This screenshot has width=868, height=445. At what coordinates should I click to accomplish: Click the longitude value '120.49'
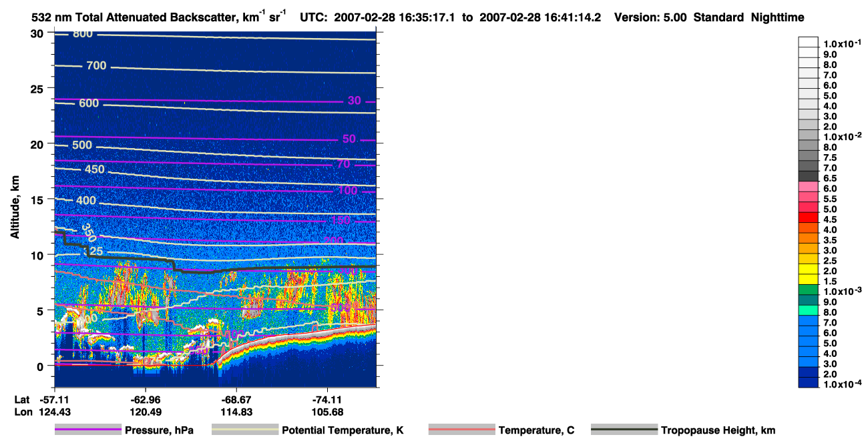(x=146, y=412)
